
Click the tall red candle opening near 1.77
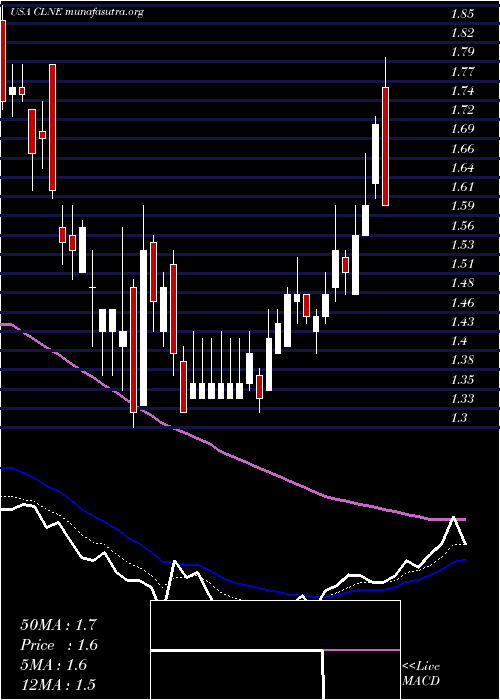pyautogui.click(x=53, y=128)
